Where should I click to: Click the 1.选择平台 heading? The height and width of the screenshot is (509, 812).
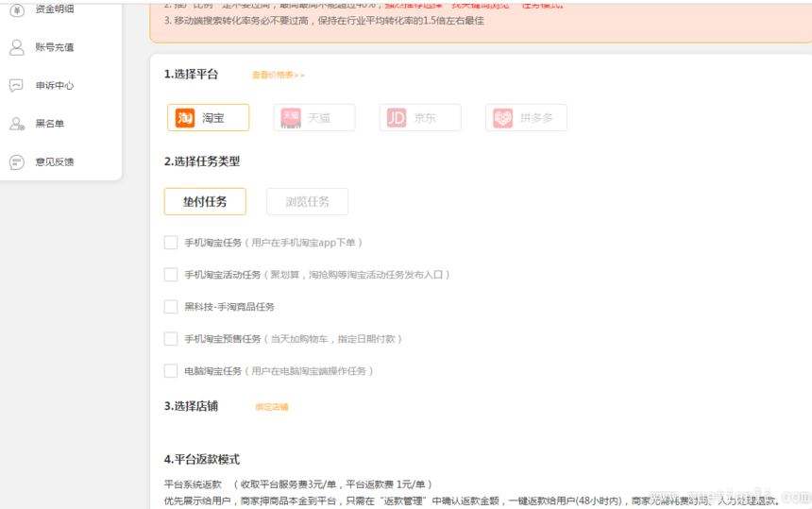click(191, 74)
